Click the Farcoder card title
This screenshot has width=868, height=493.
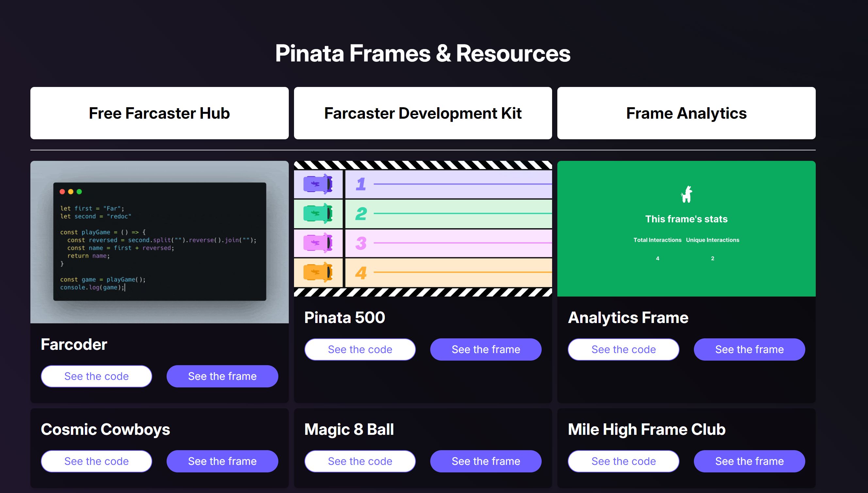74,344
